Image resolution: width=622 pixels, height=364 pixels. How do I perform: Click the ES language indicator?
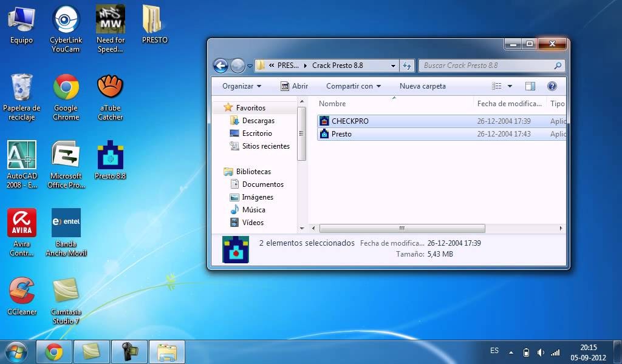[494, 351]
